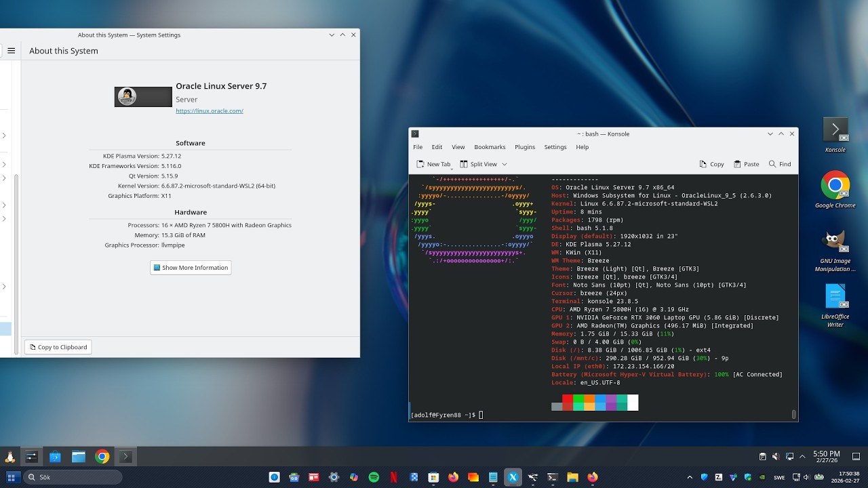This screenshot has width=868, height=488.
Task: Open Spotify from the Windows taskbar
Action: click(x=374, y=477)
